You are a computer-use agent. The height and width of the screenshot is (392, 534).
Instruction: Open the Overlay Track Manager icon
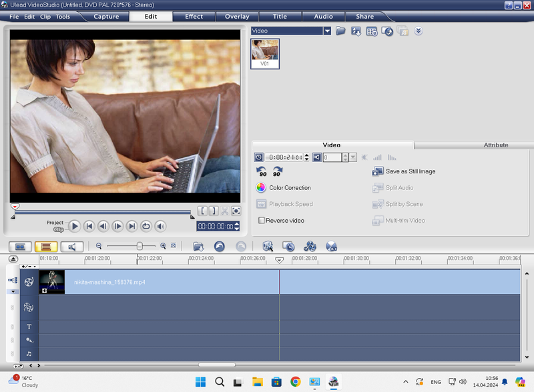click(310, 247)
